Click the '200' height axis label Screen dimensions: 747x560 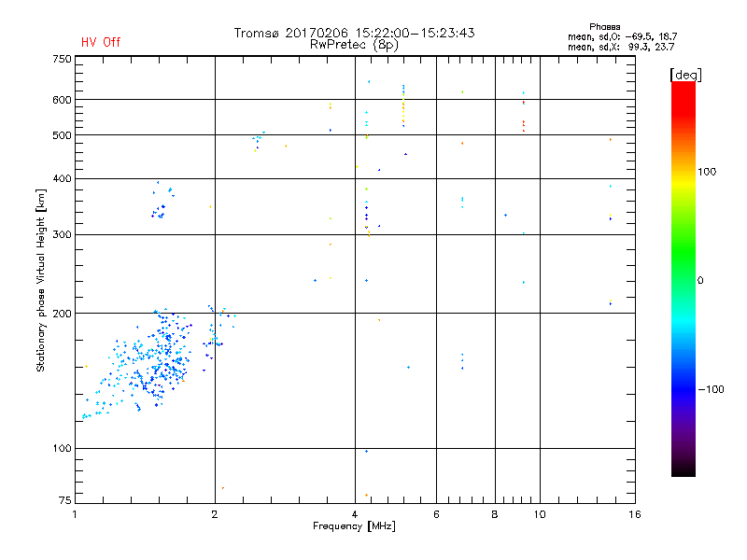pos(62,314)
